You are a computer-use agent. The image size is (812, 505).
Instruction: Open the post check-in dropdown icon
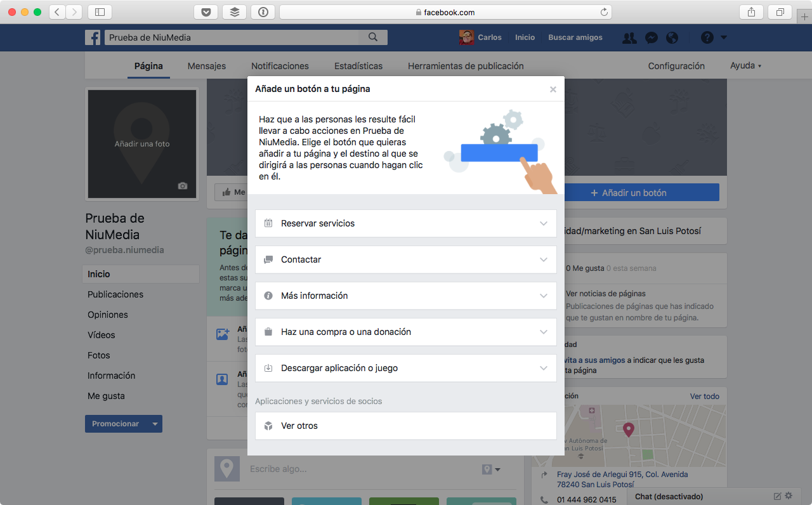[492, 469]
